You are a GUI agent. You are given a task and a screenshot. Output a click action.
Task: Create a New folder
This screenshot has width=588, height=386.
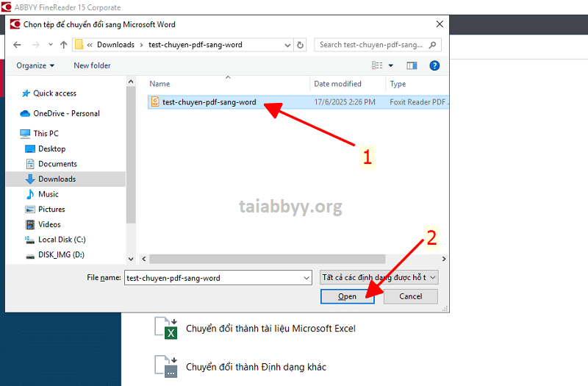point(92,65)
